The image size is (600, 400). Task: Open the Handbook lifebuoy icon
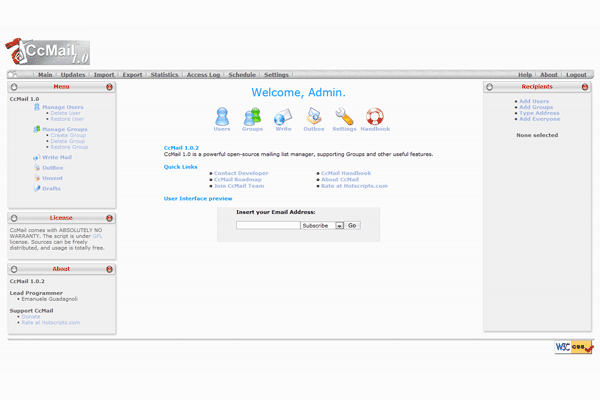[375, 117]
